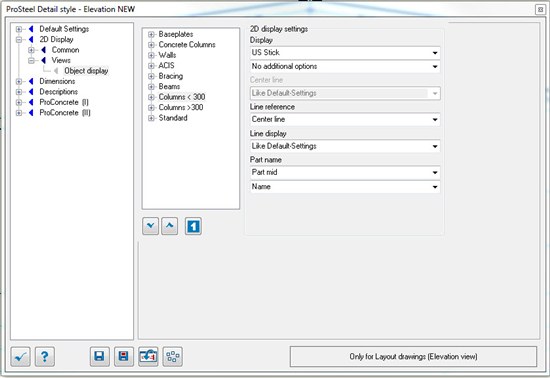Image resolution: width=550 pixels, height=378 pixels.
Task: Click blue arrow icon beside Descriptions
Action: [31, 92]
